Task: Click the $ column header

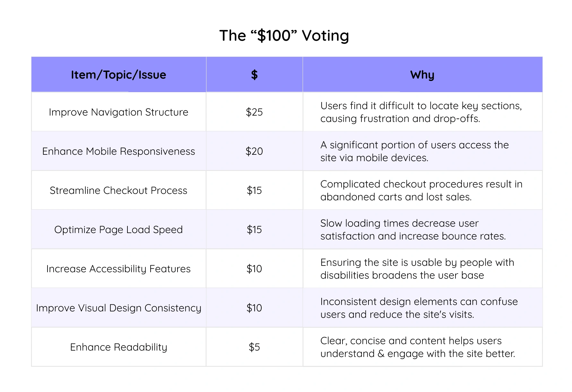Action: coord(254,75)
